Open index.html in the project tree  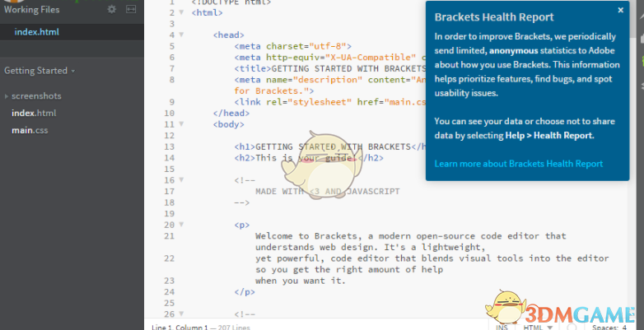(x=34, y=114)
